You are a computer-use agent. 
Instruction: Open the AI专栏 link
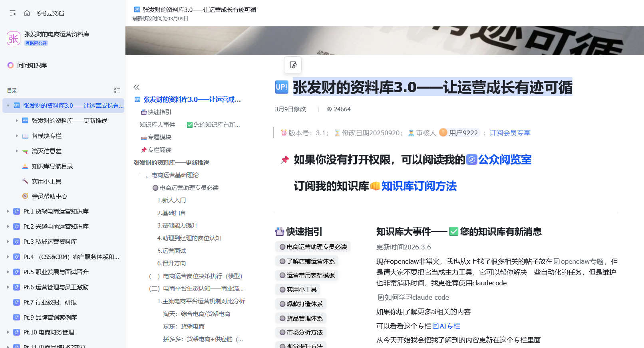446,326
